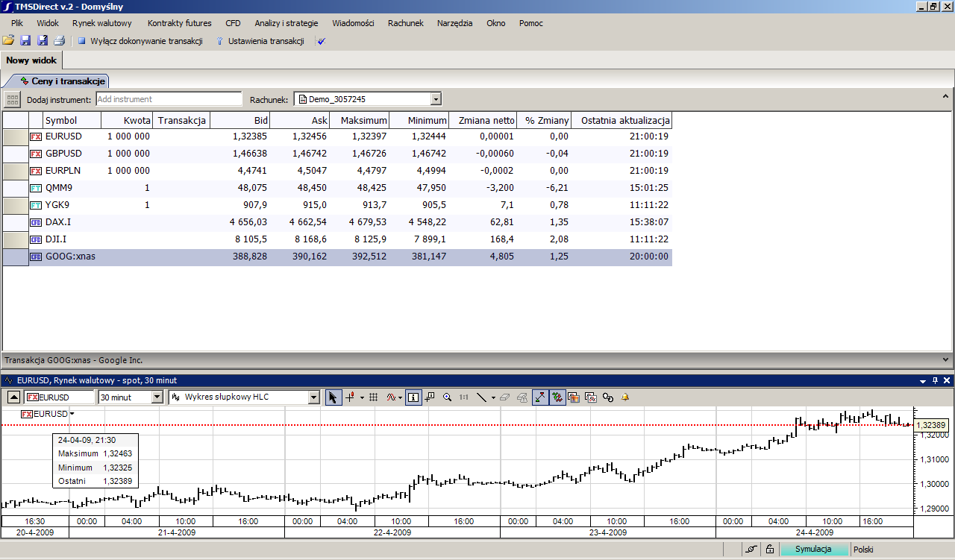This screenshot has width=955, height=560.
Task: Open the Plik menu
Action: [x=17, y=23]
